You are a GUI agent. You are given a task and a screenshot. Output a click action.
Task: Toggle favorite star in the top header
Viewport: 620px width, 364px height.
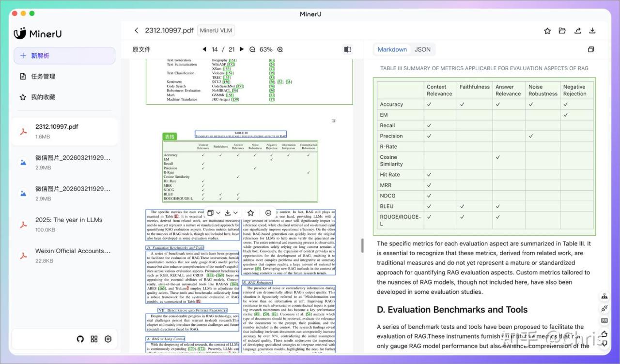point(547,30)
